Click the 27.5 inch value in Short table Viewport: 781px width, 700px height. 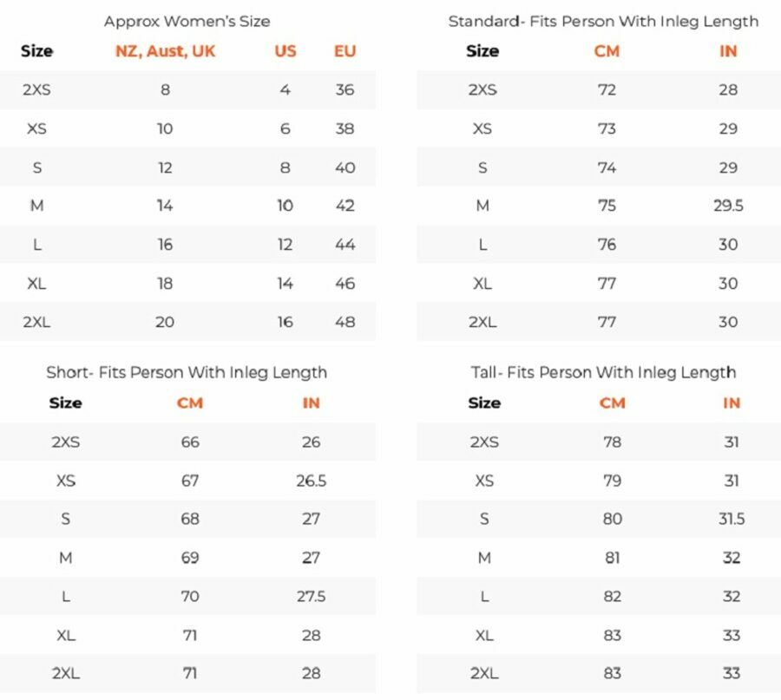click(x=311, y=596)
